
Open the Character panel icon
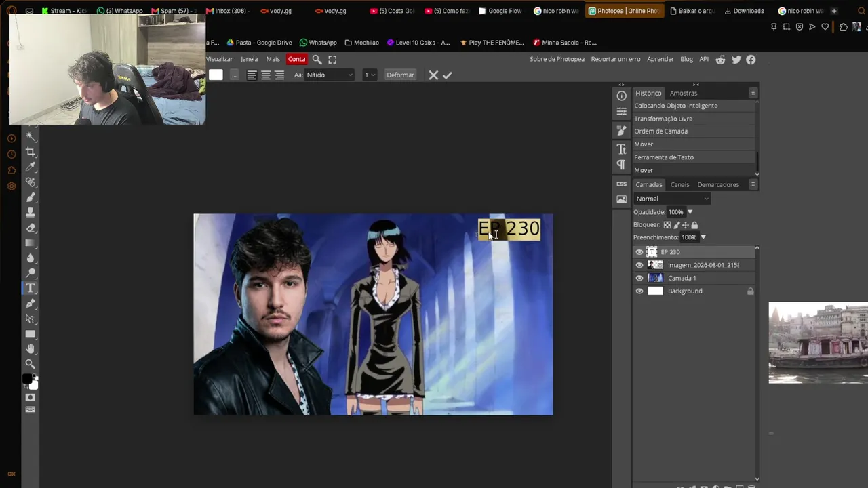[621, 149]
